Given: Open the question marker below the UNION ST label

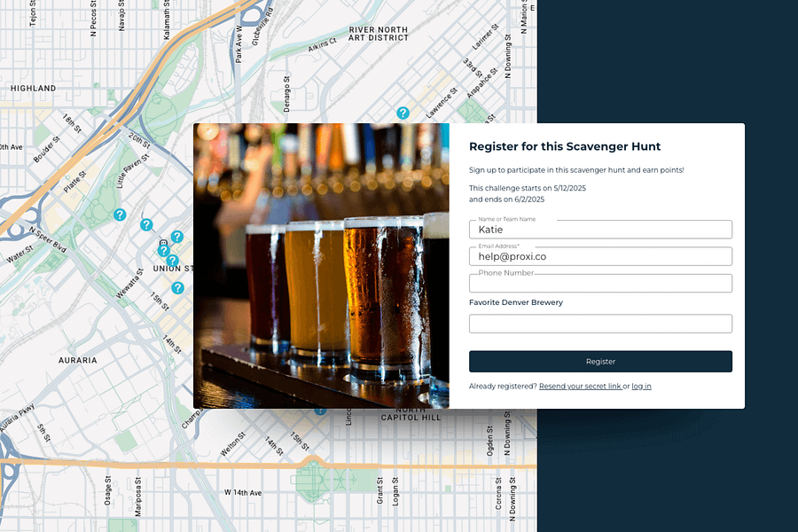Looking at the screenshot, I should (177, 288).
